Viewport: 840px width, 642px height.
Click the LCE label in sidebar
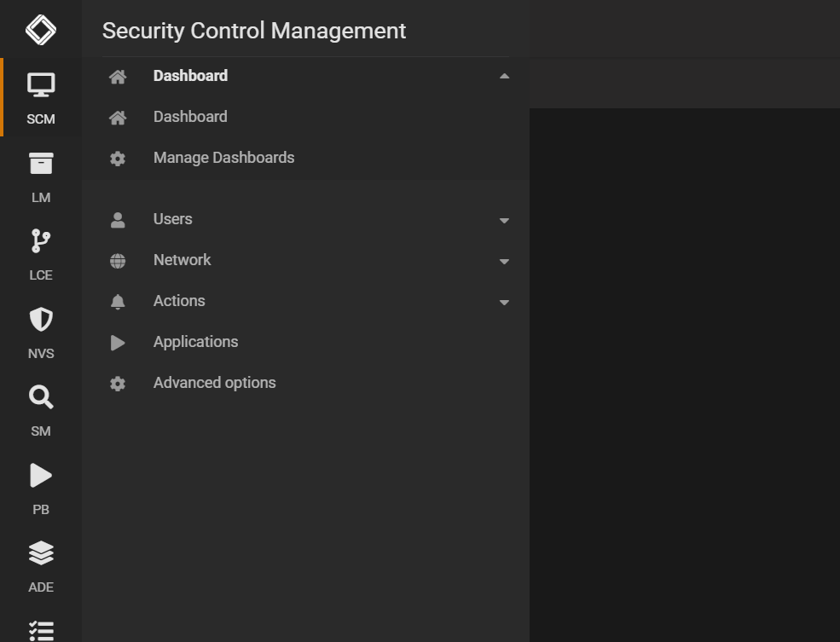point(41,275)
